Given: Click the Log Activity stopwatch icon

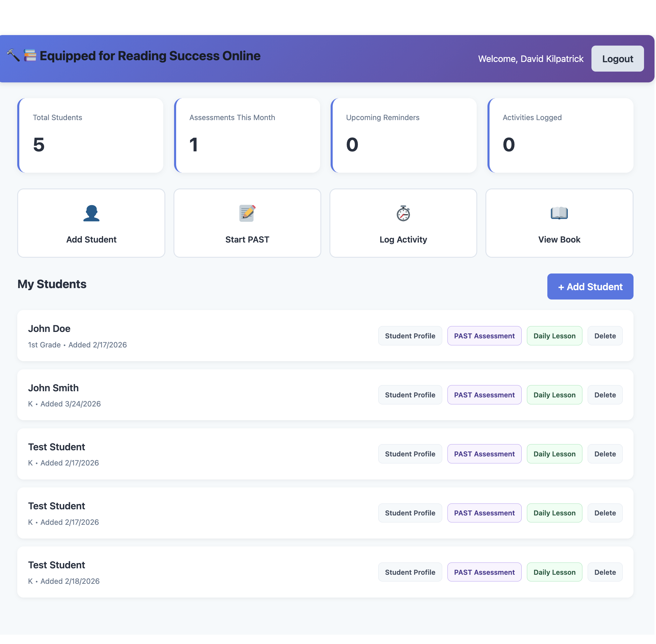Looking at the screenshot, I should tap(403, 213).
